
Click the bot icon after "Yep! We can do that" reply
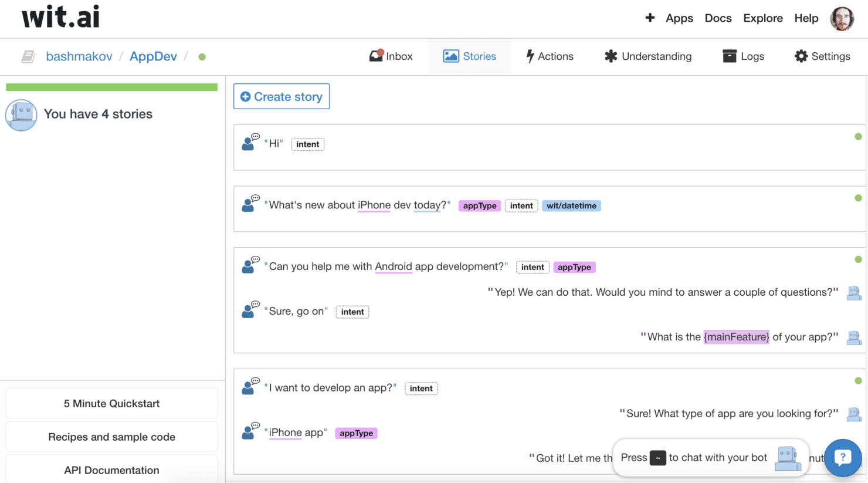point(854,293)
